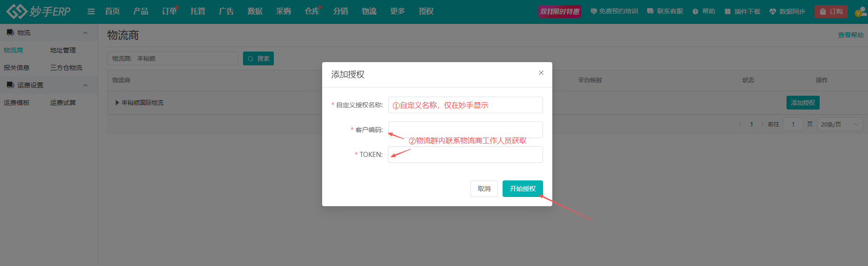Go to previous page arrow
The height and width of the screenshot is (266, 868).
click(741, 124)
